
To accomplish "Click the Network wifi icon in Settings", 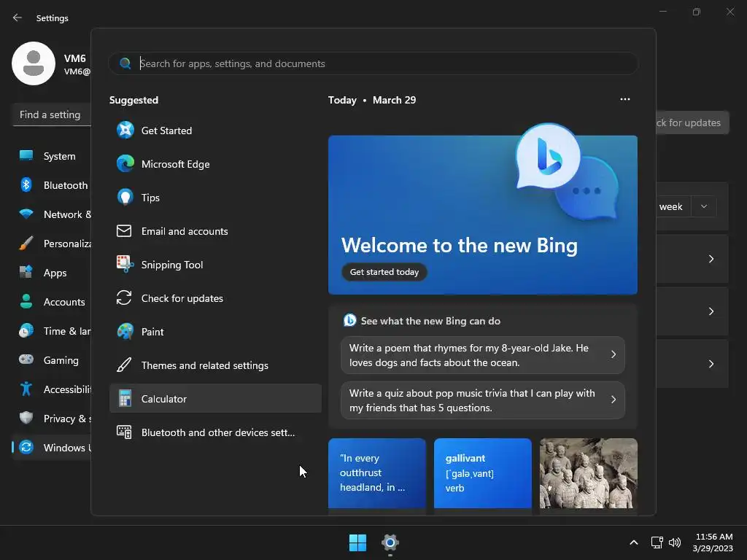I will tap(26, 214).
